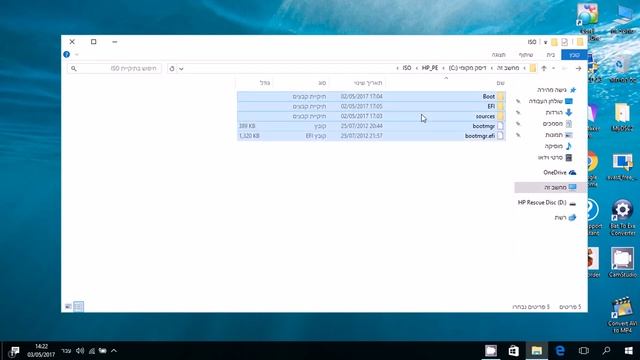Click the volume speaker tray icon

pyautogui.click(x=80, y=351)
